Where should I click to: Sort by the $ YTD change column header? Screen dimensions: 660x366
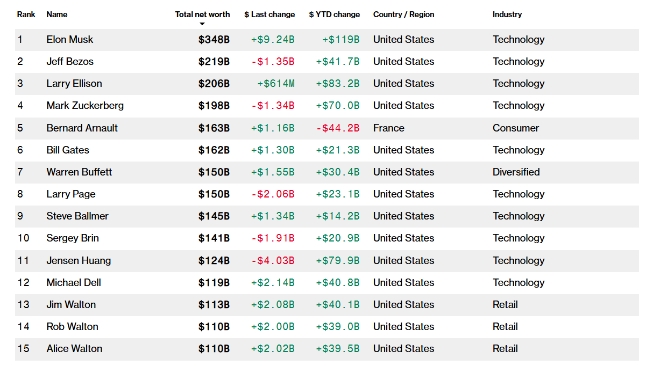tap(334, 14)
